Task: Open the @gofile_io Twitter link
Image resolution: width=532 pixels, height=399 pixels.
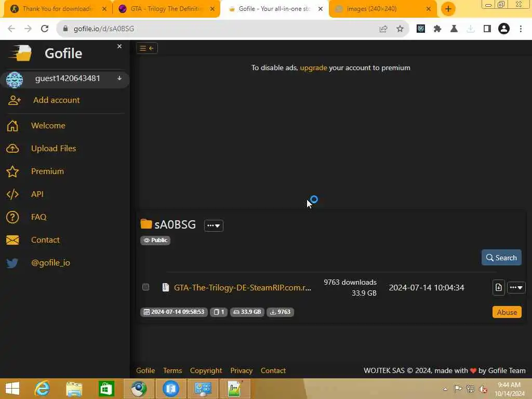Action: (x=50, y=262)
